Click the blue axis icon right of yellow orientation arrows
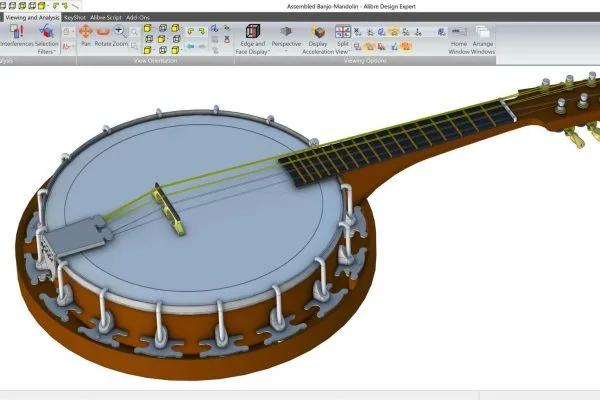Image resolution: width=600 pixels, height=400 pixels. coord(214,28)
